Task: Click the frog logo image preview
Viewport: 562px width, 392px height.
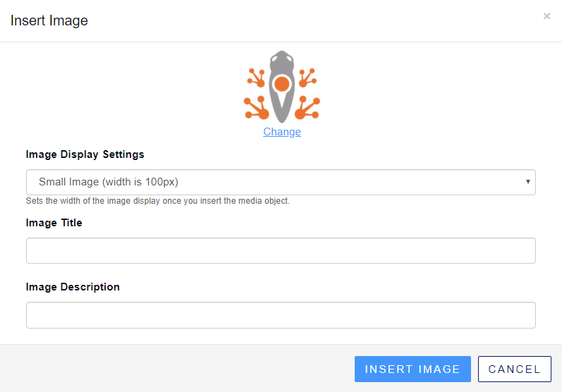Action: (x=282, y=87)
